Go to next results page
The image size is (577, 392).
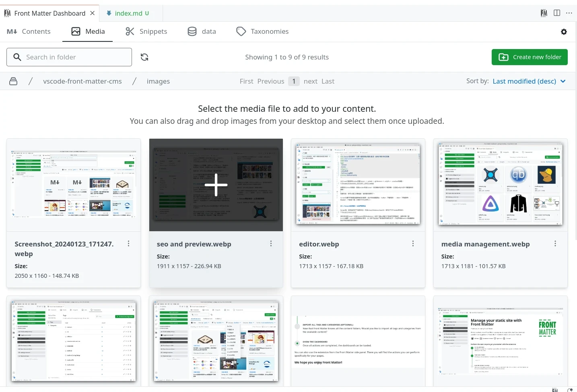(x=310, y=81)
